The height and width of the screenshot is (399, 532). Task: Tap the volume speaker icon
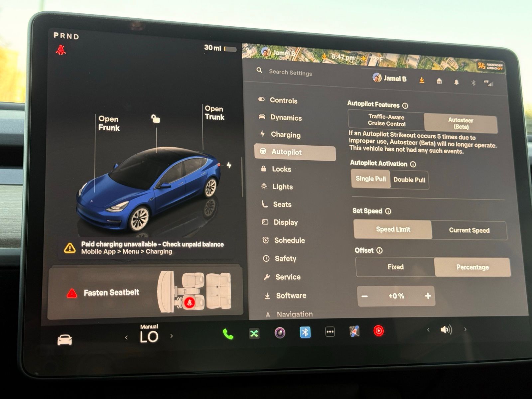pyautogui.click(x=446, y=330)
